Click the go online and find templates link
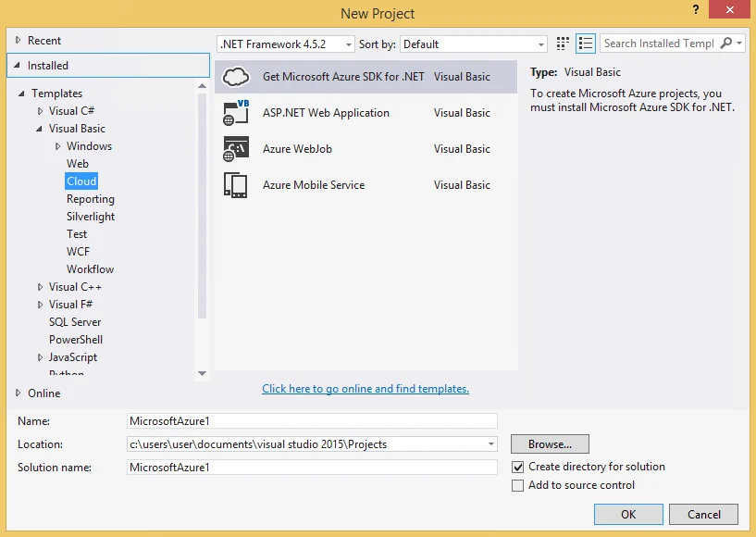 pos(366,389)
